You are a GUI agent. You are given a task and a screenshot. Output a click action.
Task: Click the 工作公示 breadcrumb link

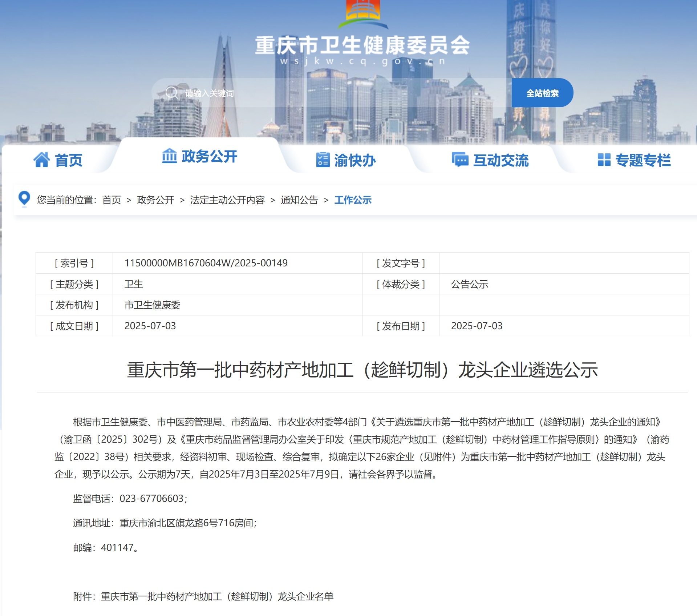click(353, 200)
